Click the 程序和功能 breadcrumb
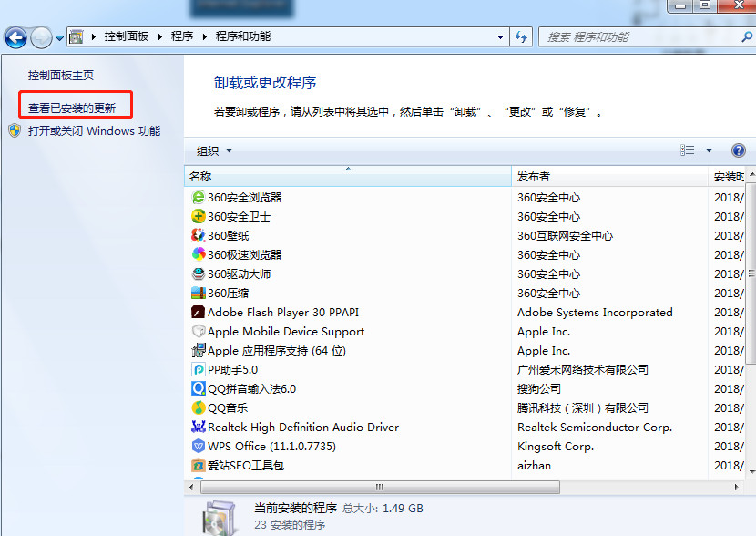756x536 pixels. (x=243, y=36)
